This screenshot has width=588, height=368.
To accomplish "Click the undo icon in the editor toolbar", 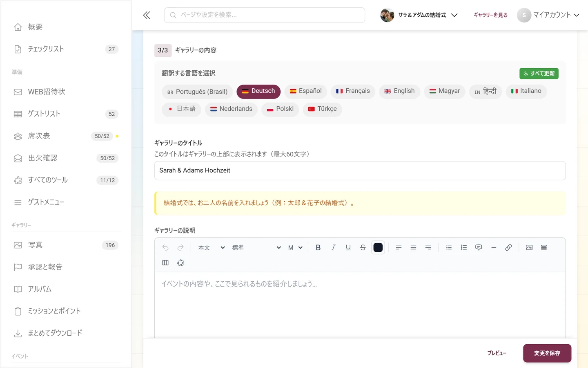I will click(165, 247).
